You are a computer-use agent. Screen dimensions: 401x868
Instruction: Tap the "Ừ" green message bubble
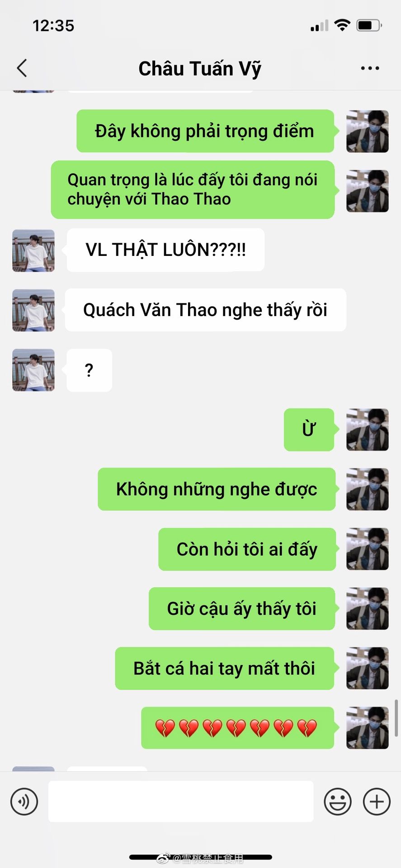[x=309, y=429]
